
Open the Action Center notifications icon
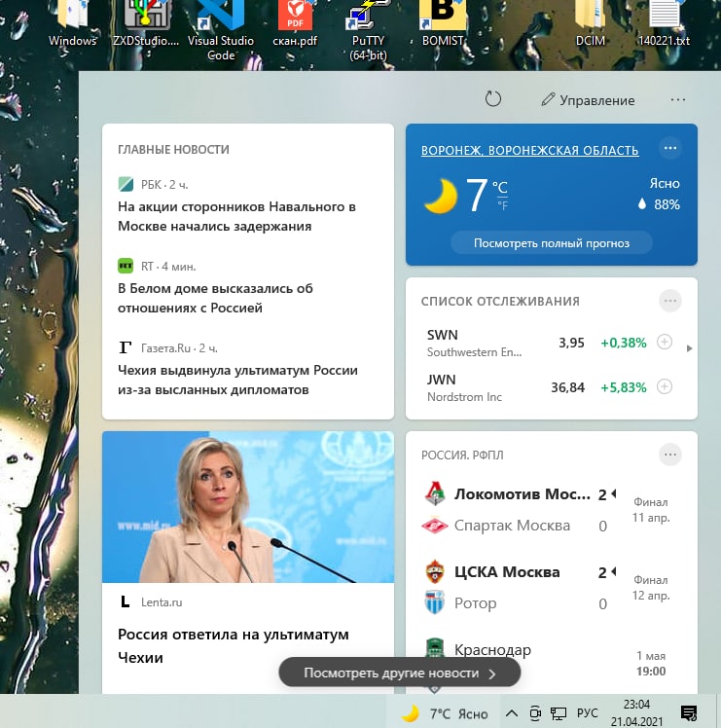point(689,713)
